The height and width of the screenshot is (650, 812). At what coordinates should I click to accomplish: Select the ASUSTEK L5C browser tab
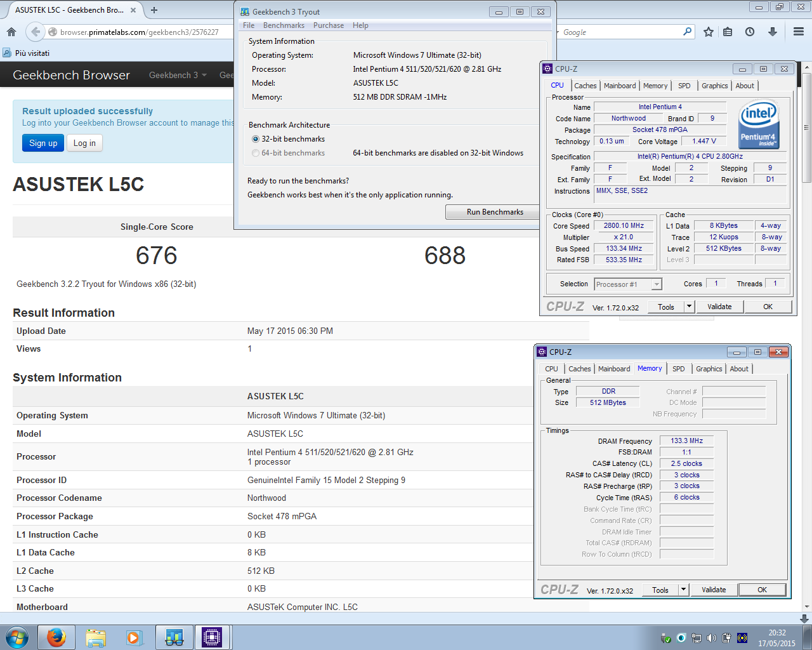pyautogui.click(x=71, y=10)
